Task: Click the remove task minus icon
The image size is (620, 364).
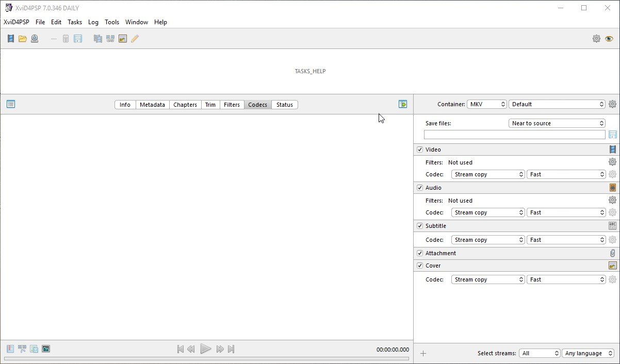Action: click(x=54, y=39)
